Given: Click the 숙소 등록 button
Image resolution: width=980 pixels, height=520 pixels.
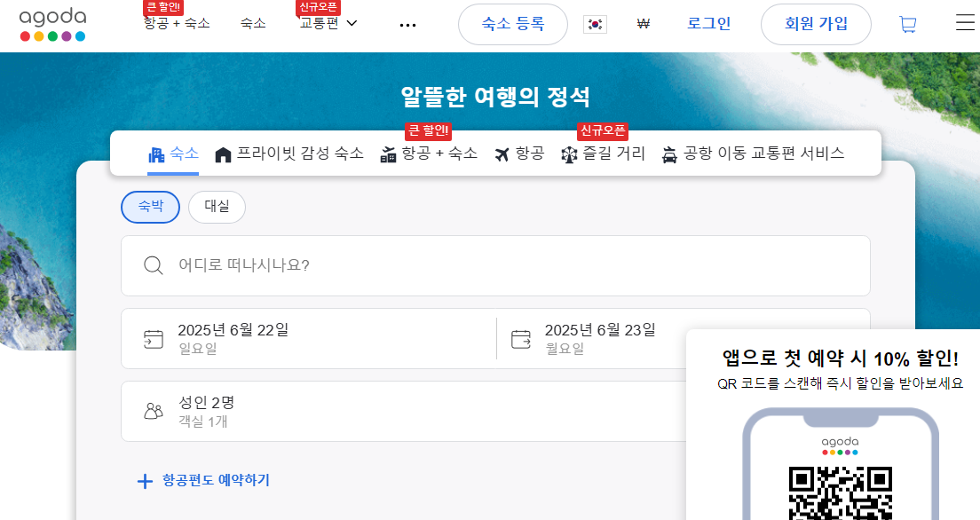Looking at the screenshot, I should tap(513, 24).
